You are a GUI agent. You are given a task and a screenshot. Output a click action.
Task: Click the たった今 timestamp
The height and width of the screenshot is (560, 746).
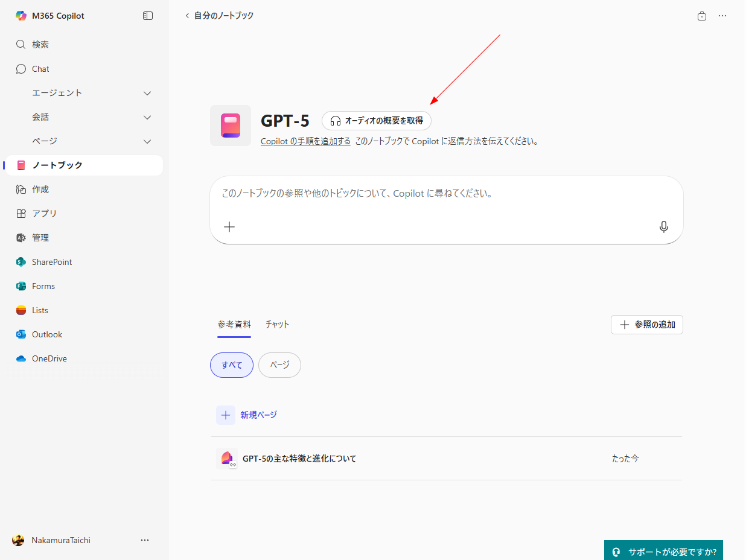(x=625, y=459)
